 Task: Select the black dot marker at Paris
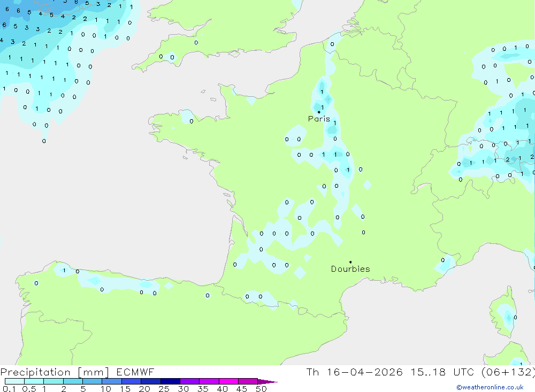click(x=319, y=112)
